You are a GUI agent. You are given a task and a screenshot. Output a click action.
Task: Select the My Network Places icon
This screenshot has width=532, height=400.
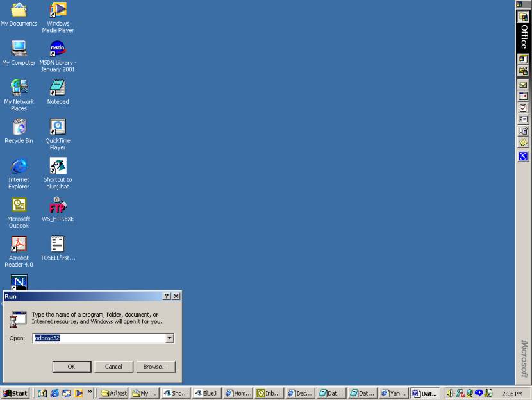19,95
